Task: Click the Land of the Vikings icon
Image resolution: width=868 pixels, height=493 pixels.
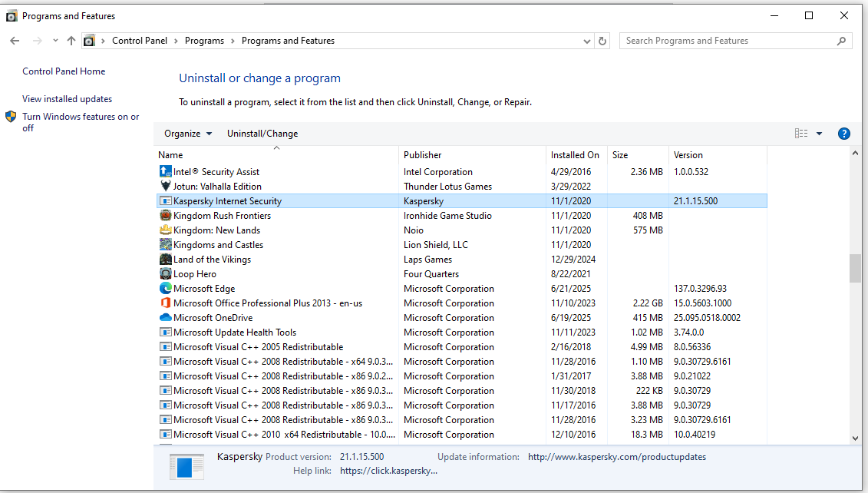Action: tap(165, 259)
